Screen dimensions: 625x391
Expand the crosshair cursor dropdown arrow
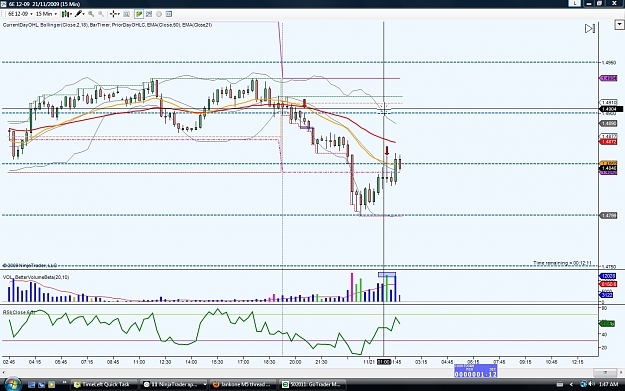point(119,14)
